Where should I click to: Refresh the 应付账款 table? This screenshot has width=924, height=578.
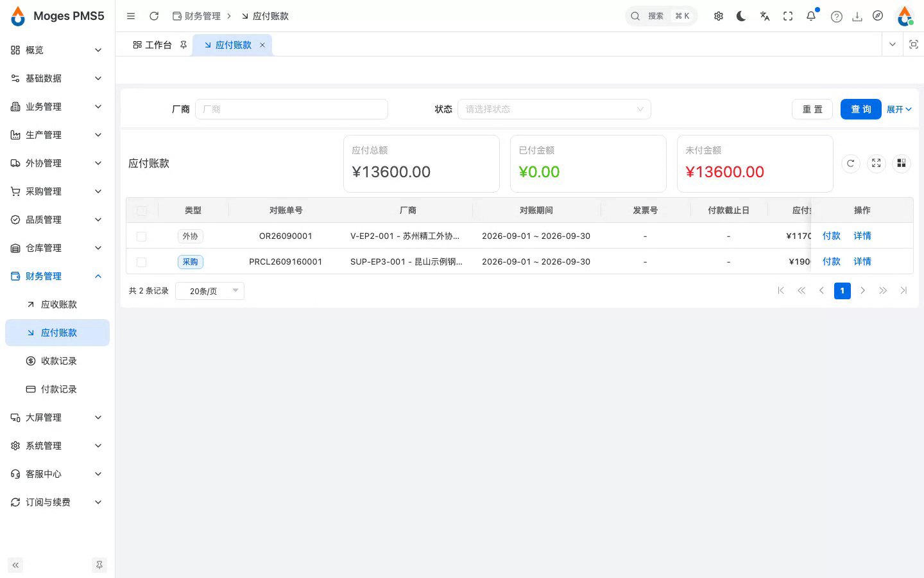851,164
